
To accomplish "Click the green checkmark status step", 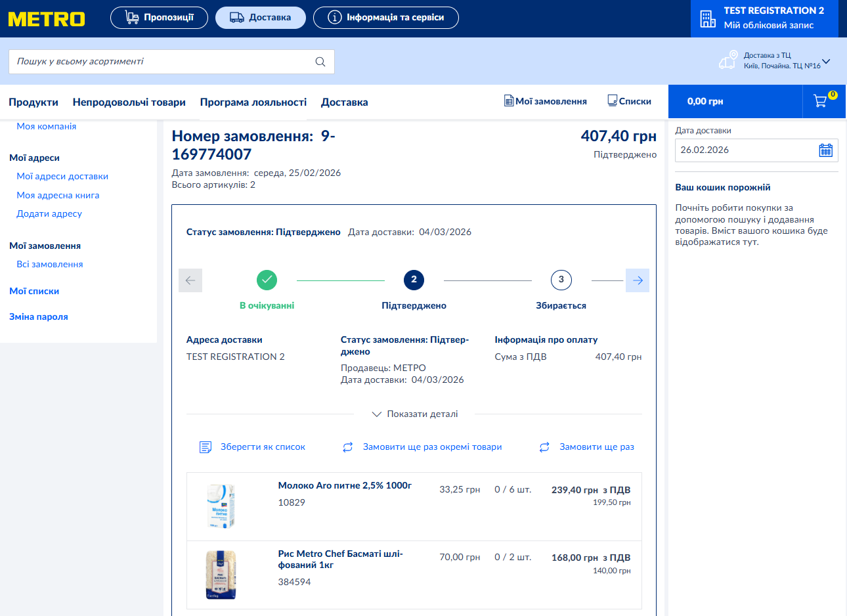I will click(267, 280).
